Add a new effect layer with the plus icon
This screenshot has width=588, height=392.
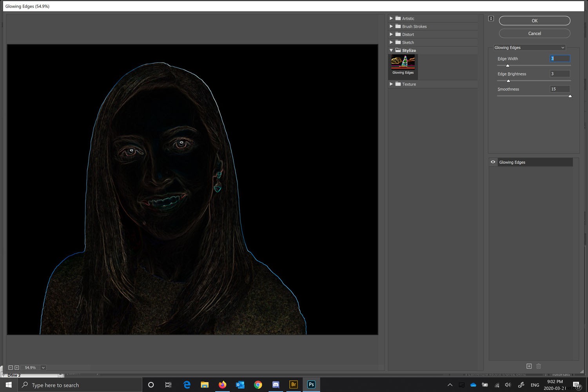(529, 366)
